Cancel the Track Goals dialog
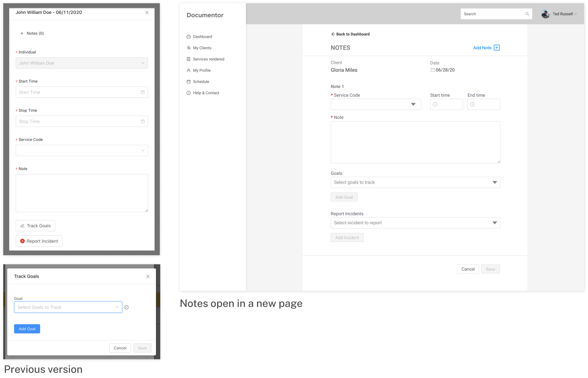588x378 pixels. coord(120,348)
